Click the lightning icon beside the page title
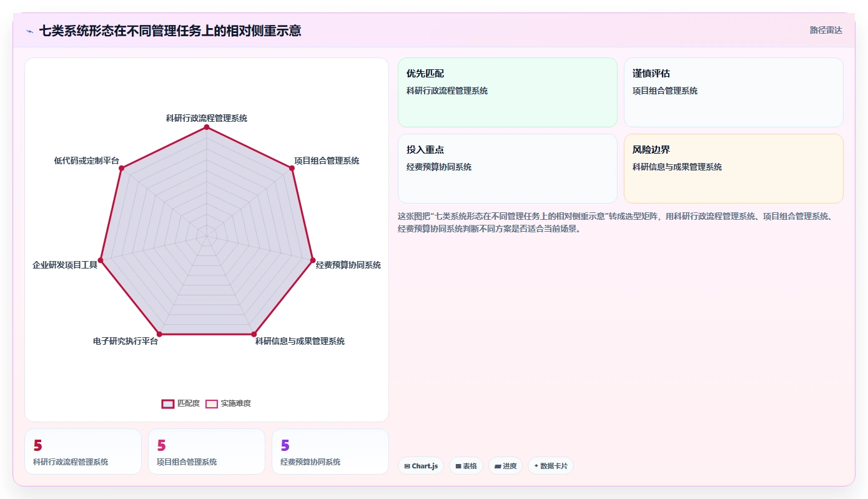 (30, 31)
